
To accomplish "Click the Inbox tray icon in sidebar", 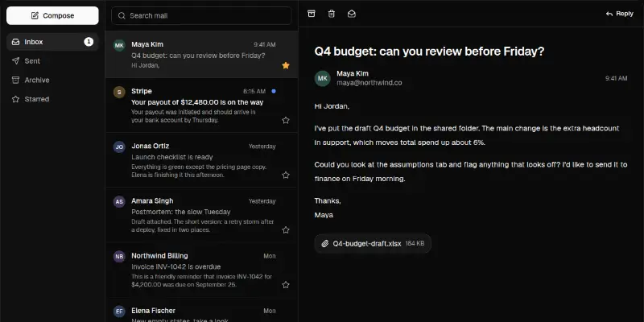I will pyautogui.click(x=15, y=42).
